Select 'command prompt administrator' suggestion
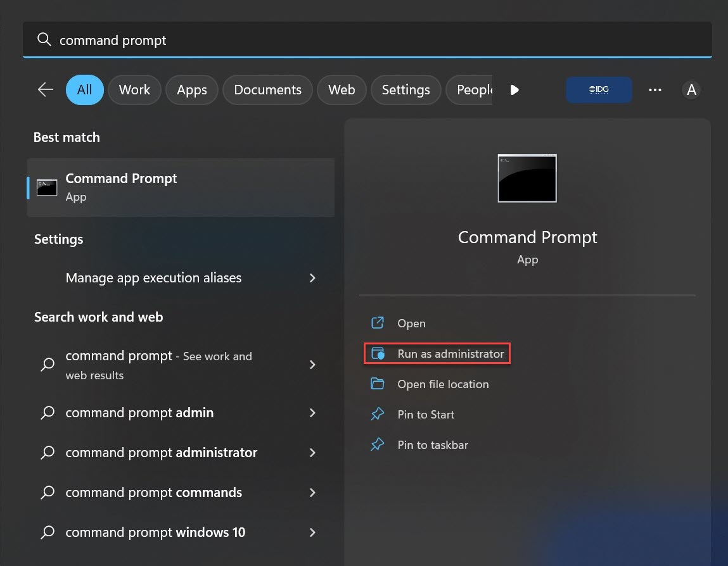The height and width of the screenshot is (566, 728). coord(181,452)
